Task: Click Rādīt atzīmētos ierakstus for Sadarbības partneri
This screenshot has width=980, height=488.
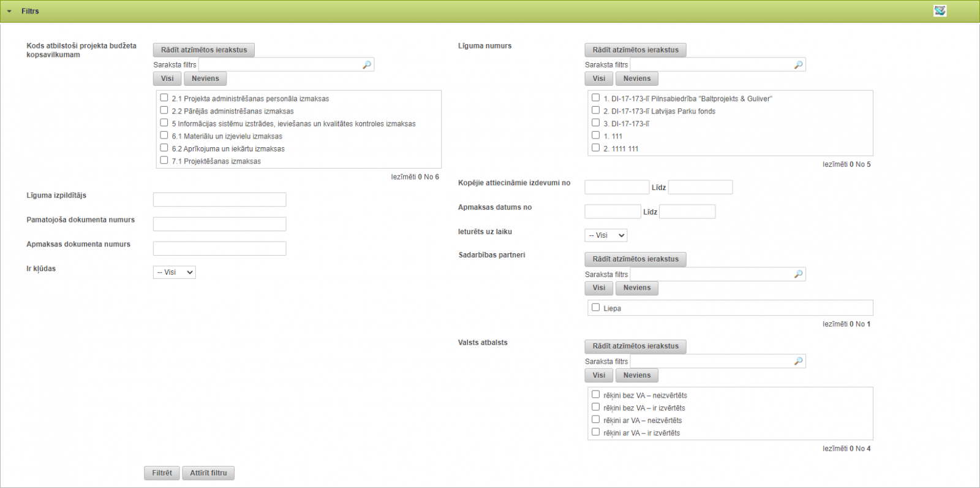Action: (x=635, y=259)
